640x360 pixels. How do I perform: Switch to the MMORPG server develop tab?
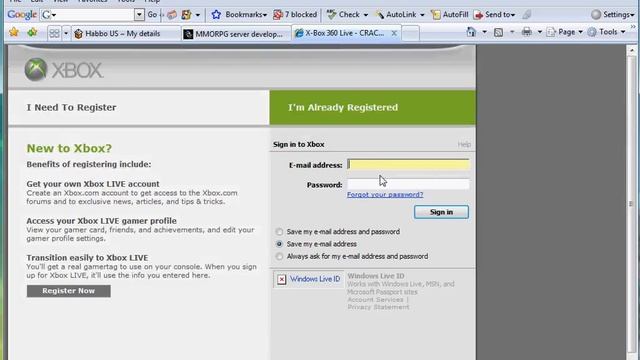point(236,34)
